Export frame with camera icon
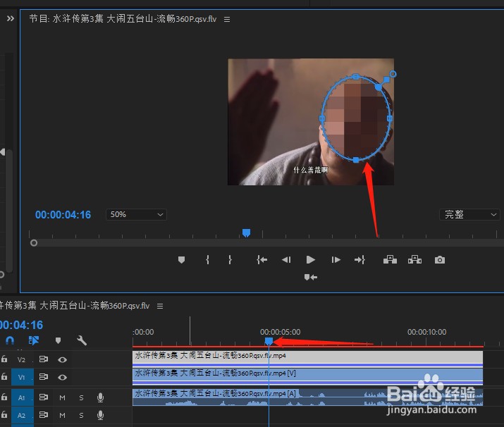Image resolution: width=504 pixels, height=427 pixels. (x=440, y=259)
